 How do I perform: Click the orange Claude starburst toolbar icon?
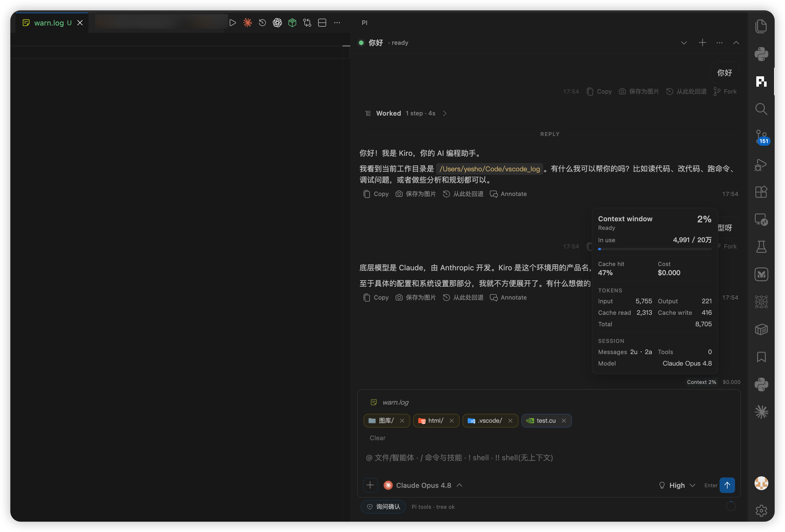point(248,23)
